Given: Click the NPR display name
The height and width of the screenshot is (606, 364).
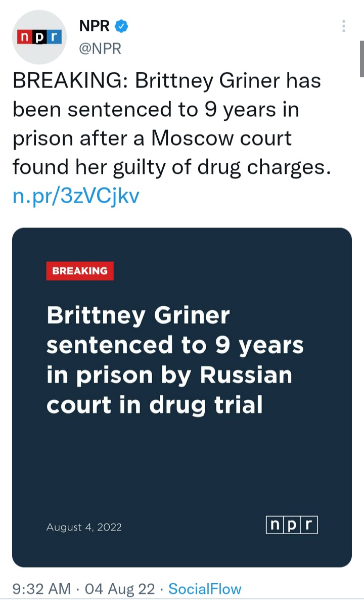Looking at the screenshot, I should pyautogui.click(x=95, y=26).
